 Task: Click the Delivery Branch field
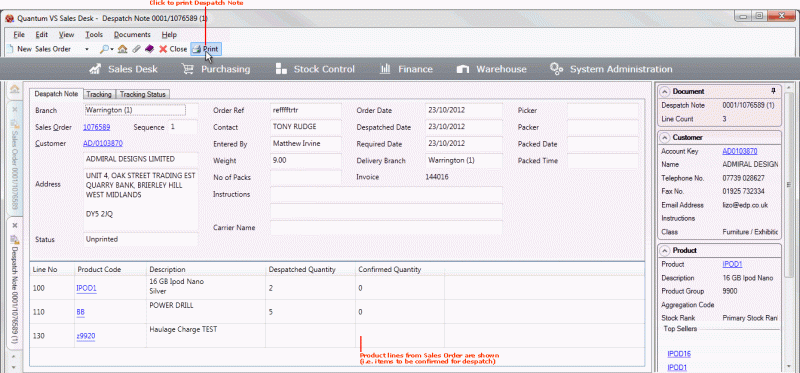(x=464, y=160)
